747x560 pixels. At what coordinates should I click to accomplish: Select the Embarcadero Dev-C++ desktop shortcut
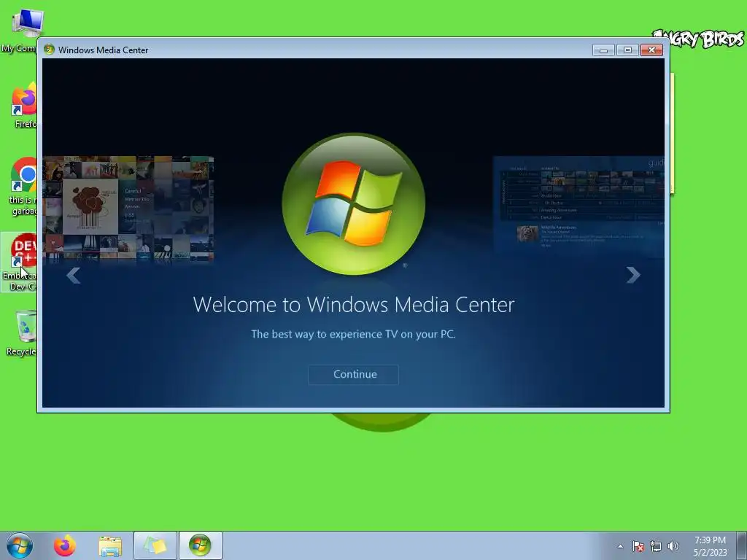point(19,262)
